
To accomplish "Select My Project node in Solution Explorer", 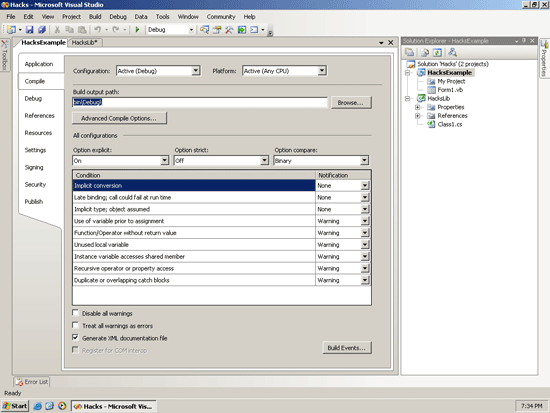I will click(x=451, y=81).
